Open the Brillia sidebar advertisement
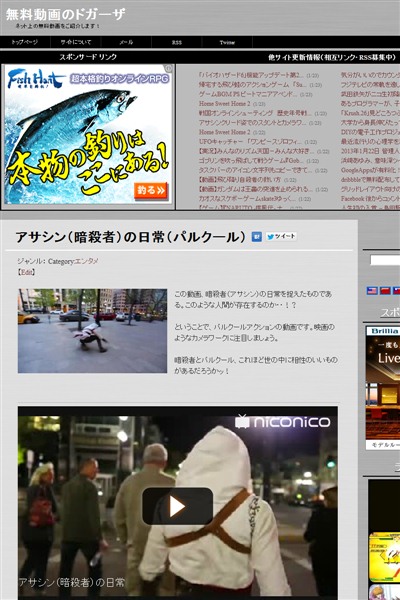The image size is (400, 600). [x=383, y=388]
